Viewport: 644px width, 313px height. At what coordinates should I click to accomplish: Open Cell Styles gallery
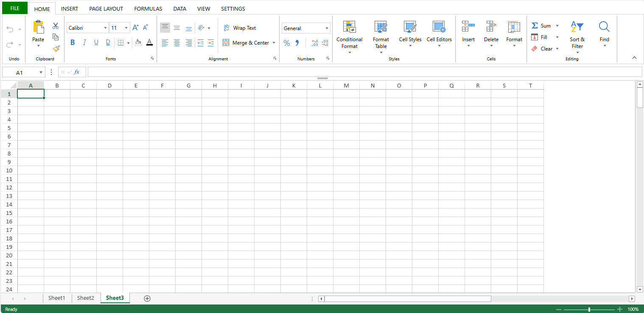click(410, 34)
